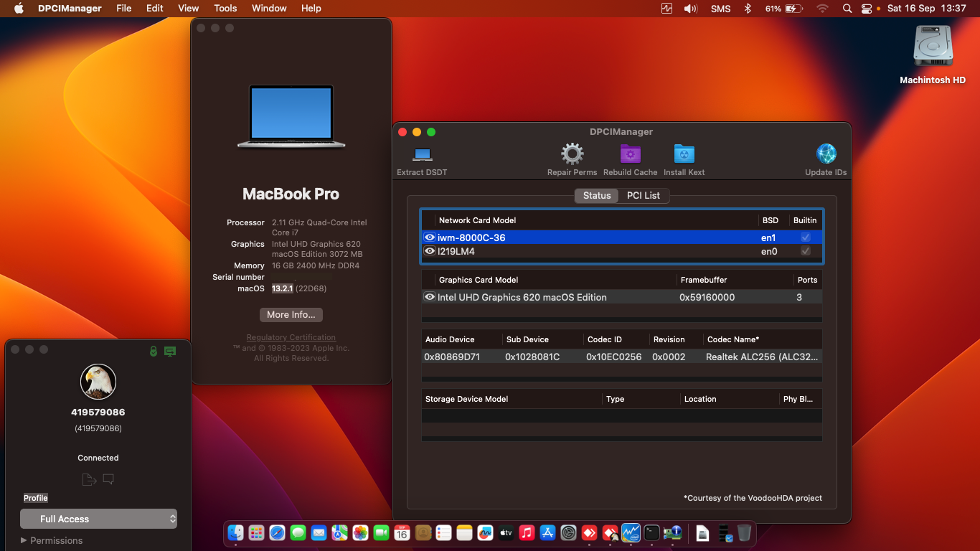This screenshot has height=551, width=980.
Task: Click the file transfer icon under Connected
Action: pos(88,479)
